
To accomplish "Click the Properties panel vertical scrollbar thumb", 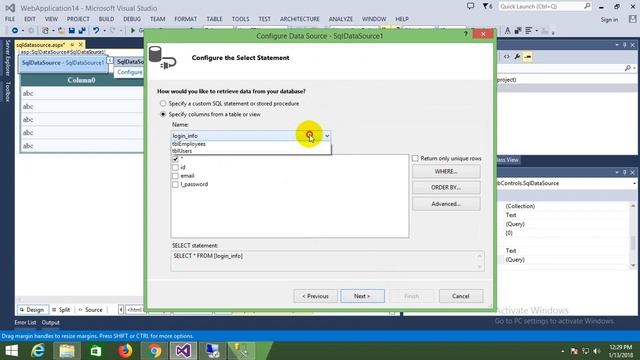I will coord(633,242).
